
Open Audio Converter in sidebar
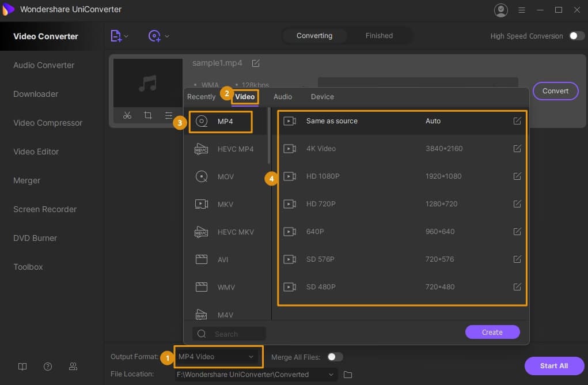[44, 65]
